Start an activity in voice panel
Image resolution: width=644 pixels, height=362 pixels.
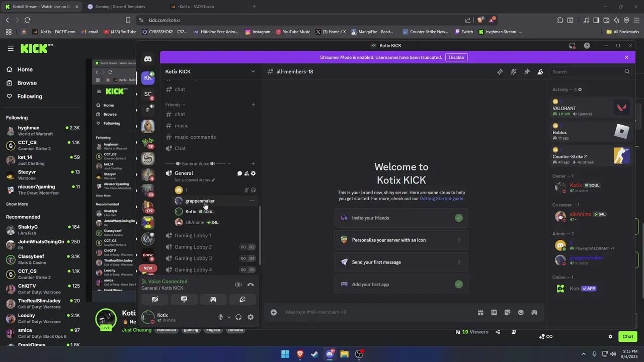[213, 299]
